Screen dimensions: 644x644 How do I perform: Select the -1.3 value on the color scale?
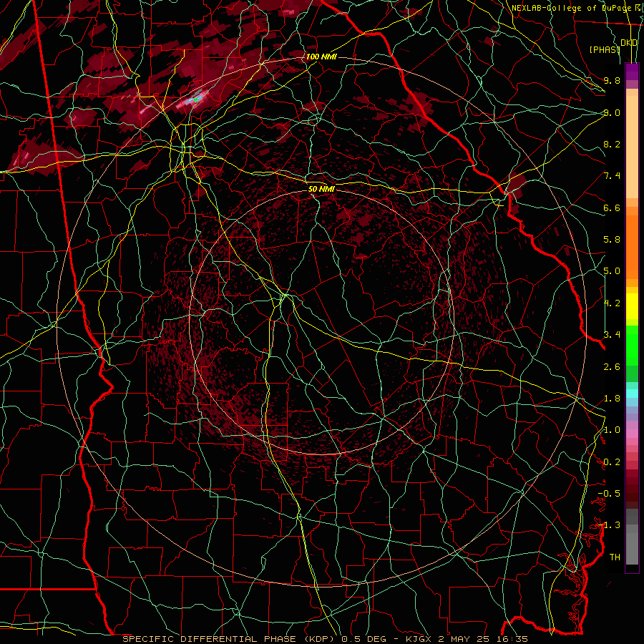pos(609,525)
